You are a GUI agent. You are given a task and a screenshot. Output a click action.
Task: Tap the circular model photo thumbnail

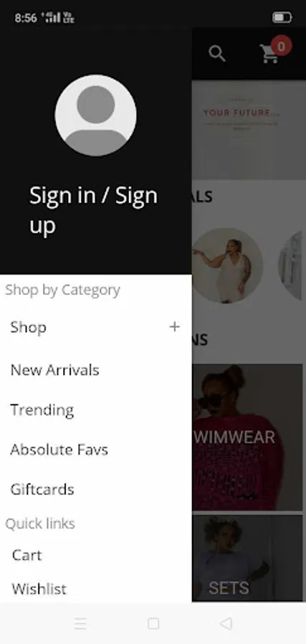point(227,265)
